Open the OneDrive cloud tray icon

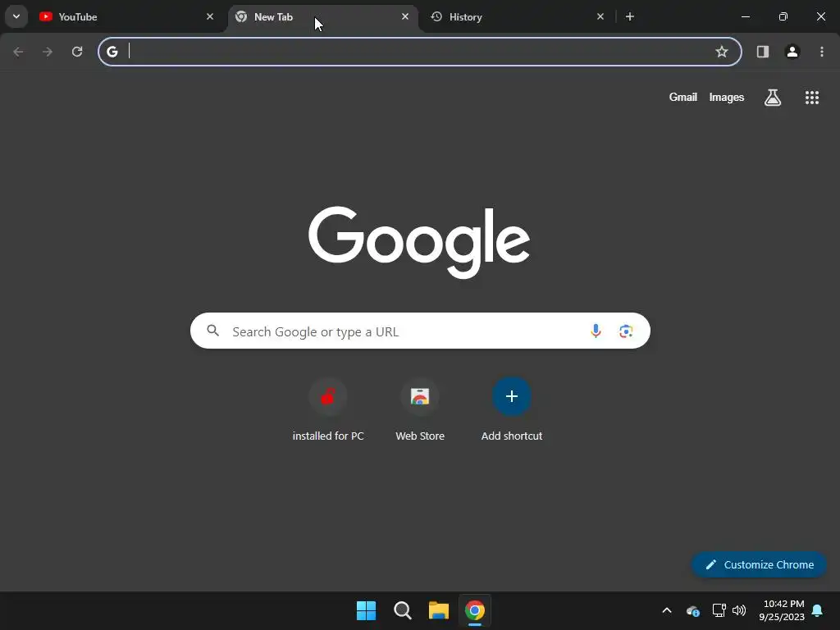tap(692, 610)
